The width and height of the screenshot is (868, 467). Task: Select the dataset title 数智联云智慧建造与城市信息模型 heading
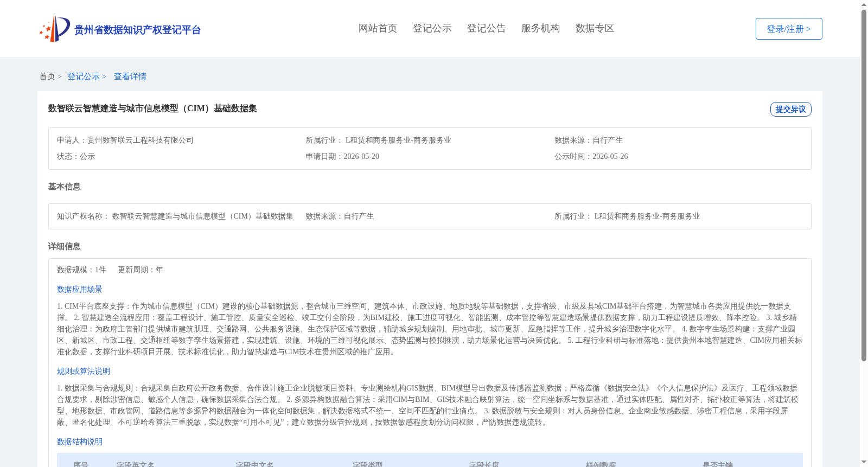(x=152, y=108)
